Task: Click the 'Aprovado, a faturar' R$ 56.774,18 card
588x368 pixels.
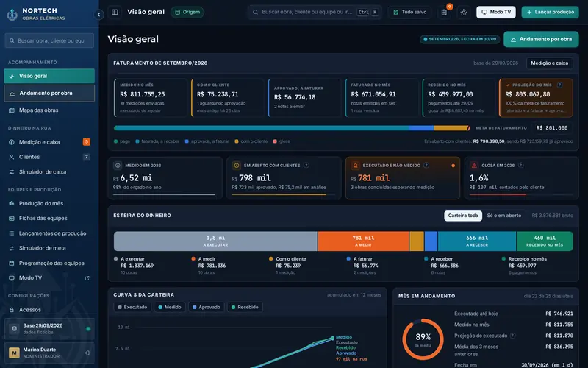Action: (304, 98)
